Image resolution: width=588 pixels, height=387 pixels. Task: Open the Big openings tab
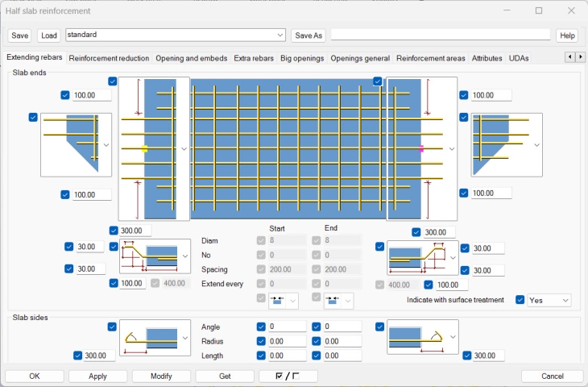(x=302, y=58)
